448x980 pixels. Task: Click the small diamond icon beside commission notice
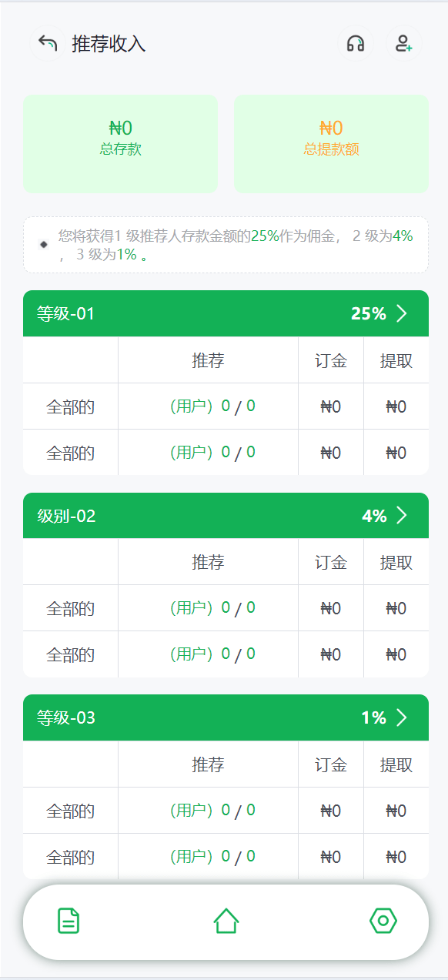[x=44, y=244]
